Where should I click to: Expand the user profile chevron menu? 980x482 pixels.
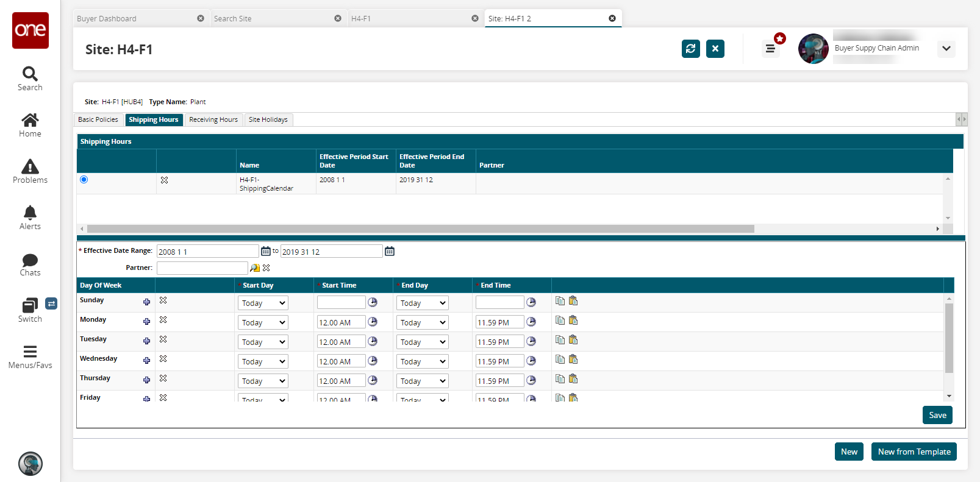coord(946,49)
